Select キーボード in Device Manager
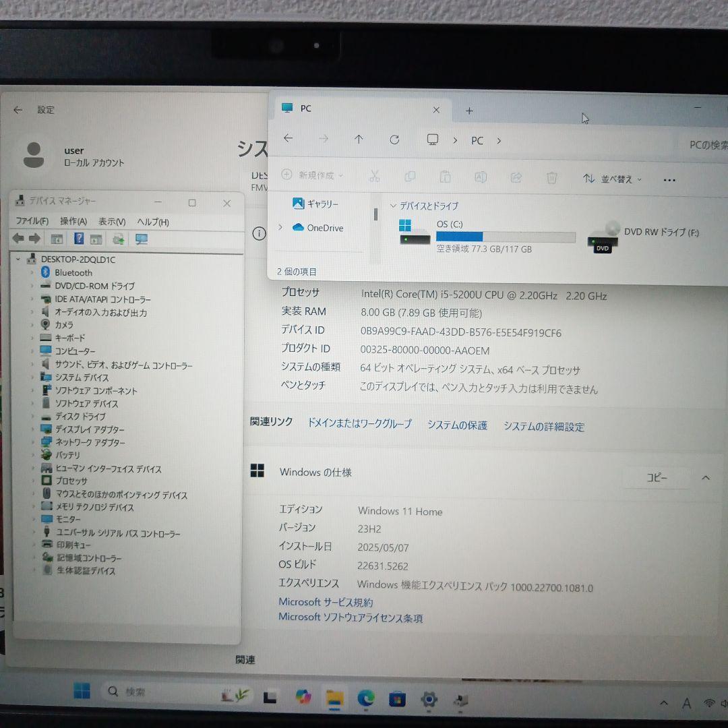Viewport: 728px width, 728px height. (x=70, y=338)
